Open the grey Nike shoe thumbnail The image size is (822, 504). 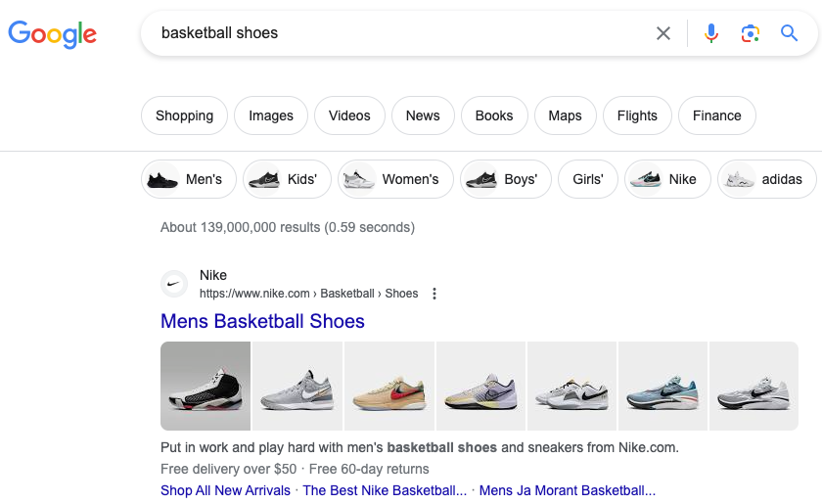click(x=297, y=386)
